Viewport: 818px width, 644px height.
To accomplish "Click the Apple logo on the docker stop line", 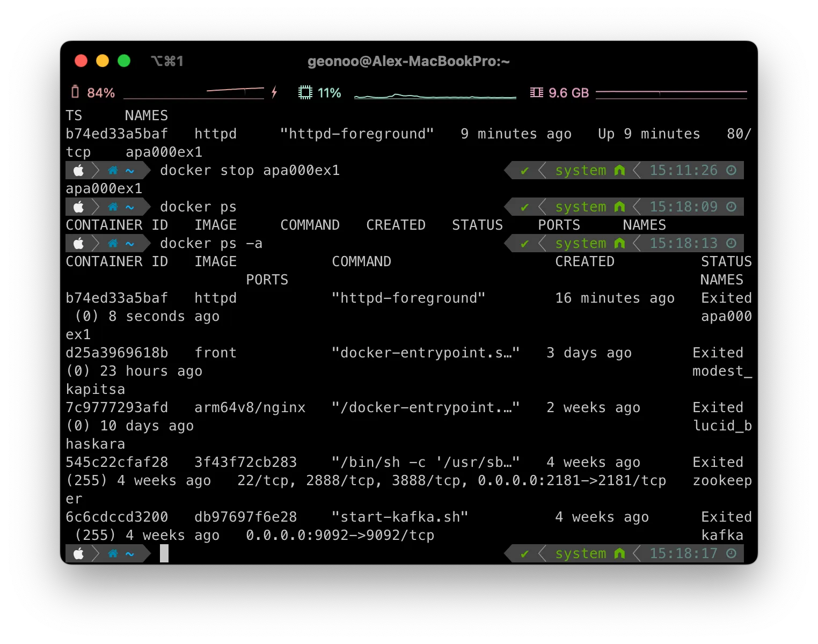I will 78,171.
